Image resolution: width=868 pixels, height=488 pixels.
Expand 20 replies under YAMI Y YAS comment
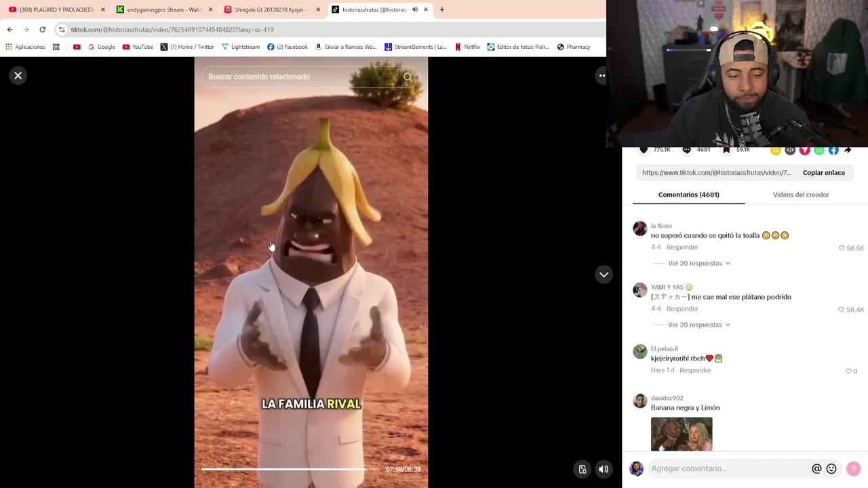pyautogui.click(x=698, y=325)
